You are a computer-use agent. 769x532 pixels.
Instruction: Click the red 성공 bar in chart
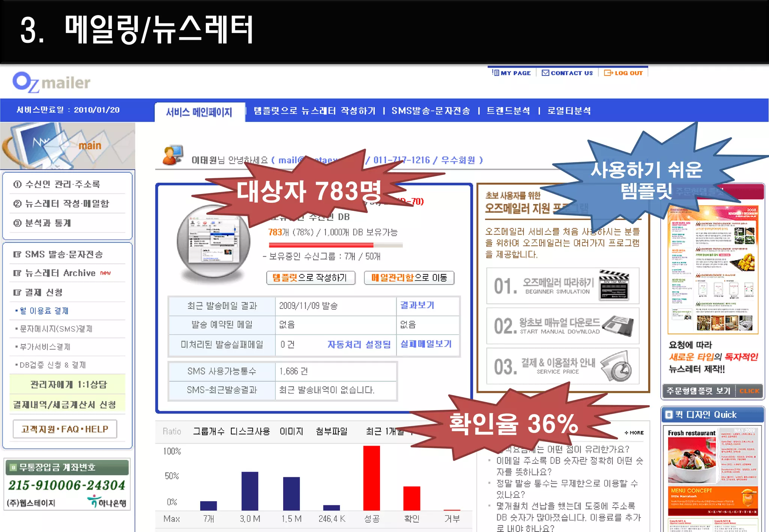372,478
